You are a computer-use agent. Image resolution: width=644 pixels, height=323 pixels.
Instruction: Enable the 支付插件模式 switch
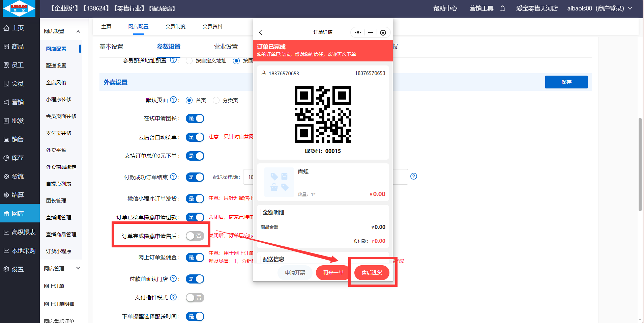click(x=195, y=298)
